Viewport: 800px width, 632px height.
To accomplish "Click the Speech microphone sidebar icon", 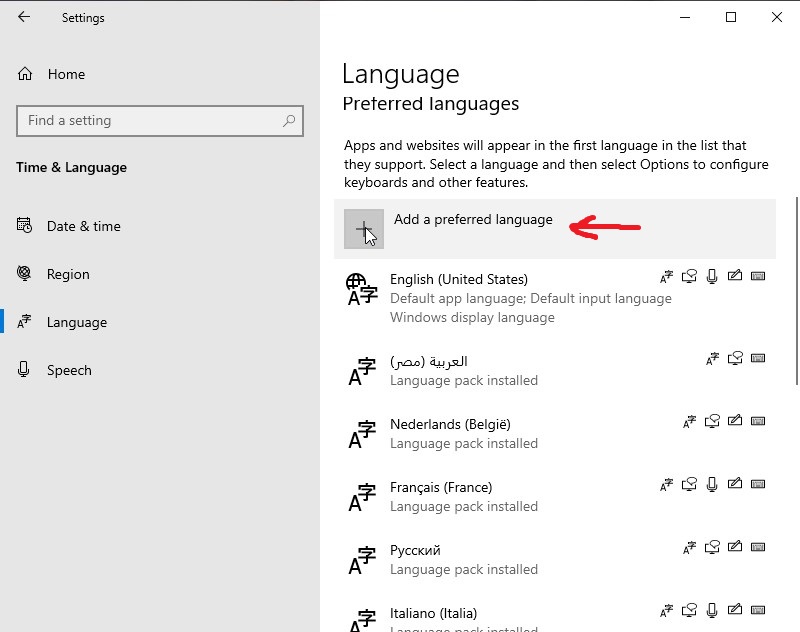I will (23, 369).
